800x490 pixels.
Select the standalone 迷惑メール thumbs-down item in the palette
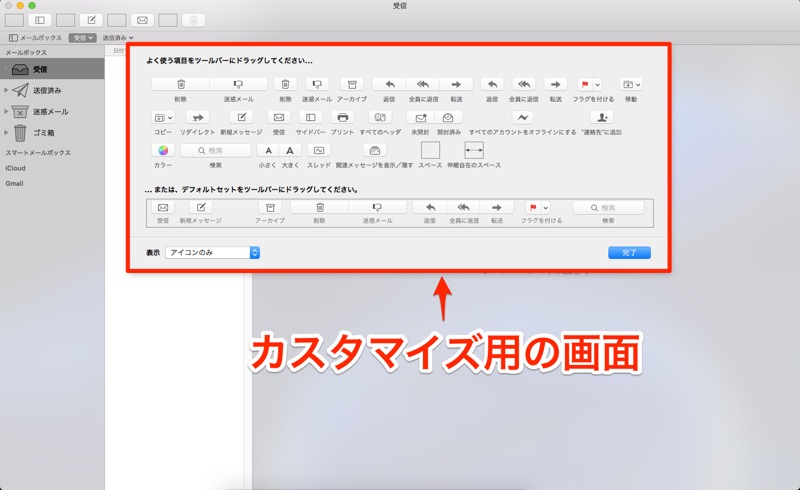(x=317, y=84)
